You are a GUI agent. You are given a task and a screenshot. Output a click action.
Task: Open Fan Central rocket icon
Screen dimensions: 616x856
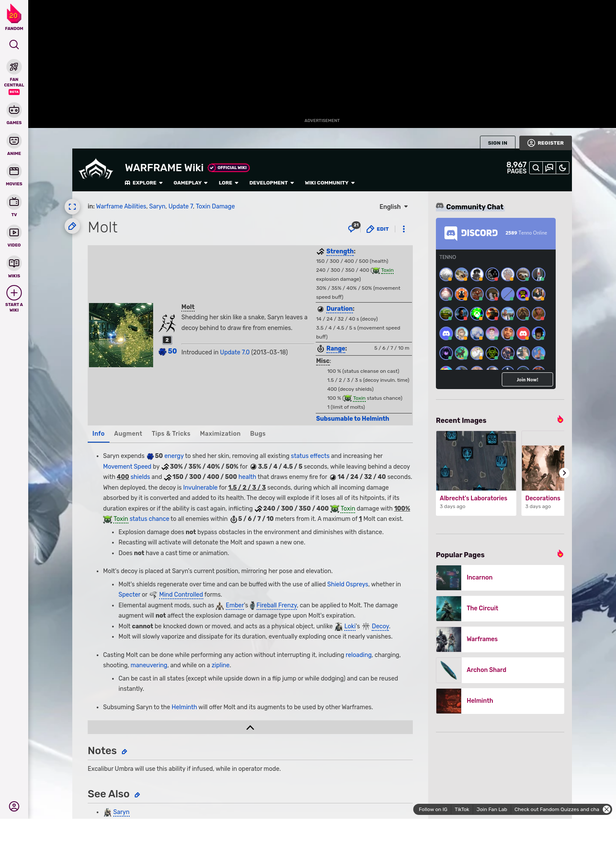click(14, 67)
